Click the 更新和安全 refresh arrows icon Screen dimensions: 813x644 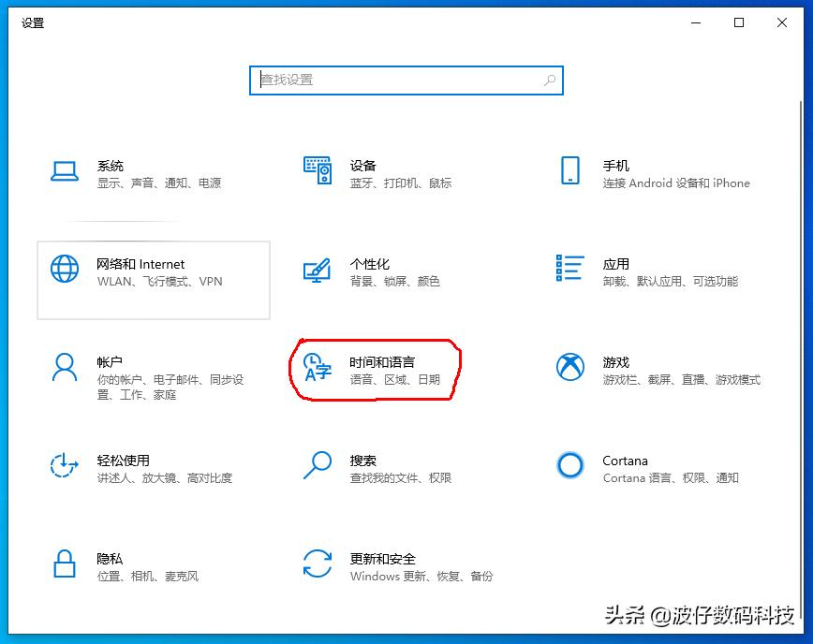pyautogui.click(x=318, y=563)
